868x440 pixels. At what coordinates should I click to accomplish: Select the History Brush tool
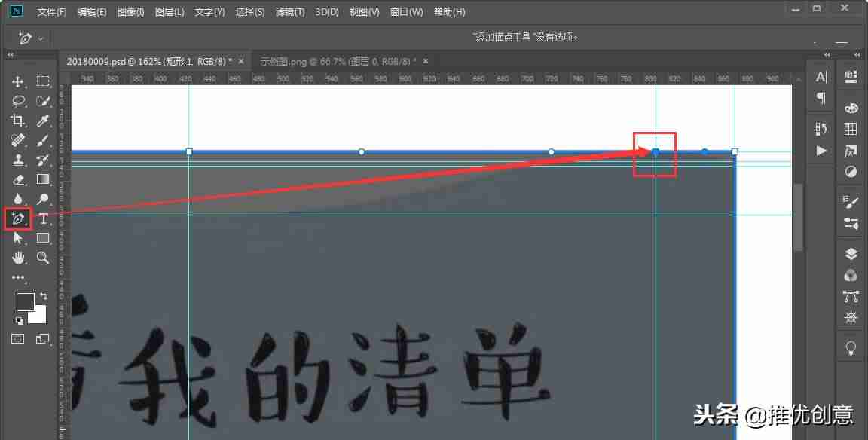(43, 160)
